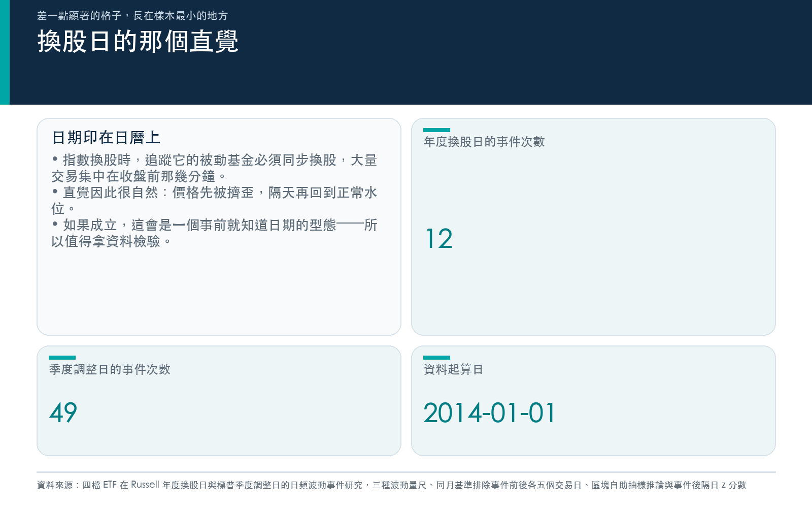812x508 pixels.
Task: Click the label 季度調整日的事件次數
Action: (x=110, y=369)
